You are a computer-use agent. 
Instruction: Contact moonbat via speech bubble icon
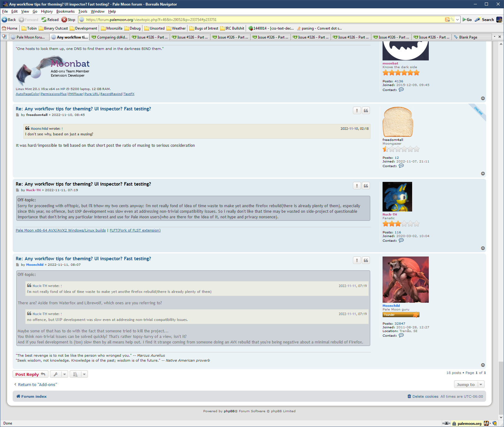pyautogui.click(x=401, y=90)
